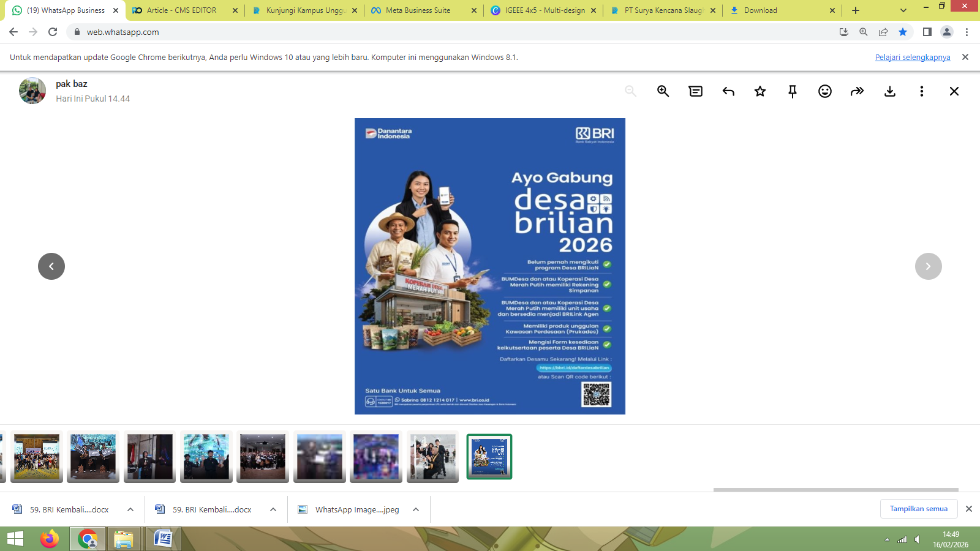The height and width of the screenshot is (551, 980).
Task: Expand options for WhatsApp Image jpeg download
Action: (x=416, y=509)
